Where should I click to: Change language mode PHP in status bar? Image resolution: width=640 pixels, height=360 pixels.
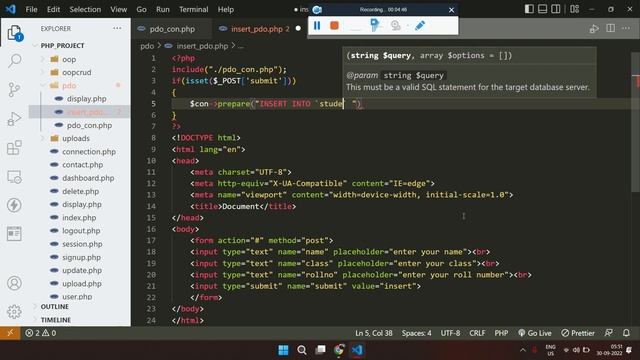click(x=501, y=333)
